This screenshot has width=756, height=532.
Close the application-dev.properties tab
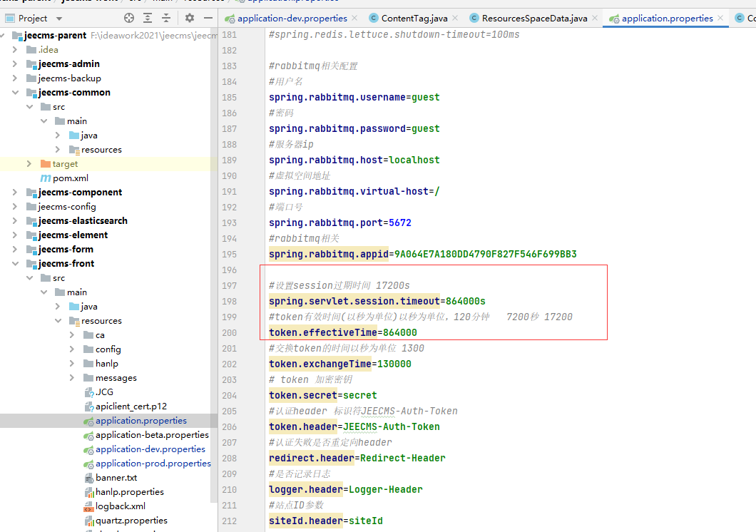pyautogui.click(x=354, y=18)
